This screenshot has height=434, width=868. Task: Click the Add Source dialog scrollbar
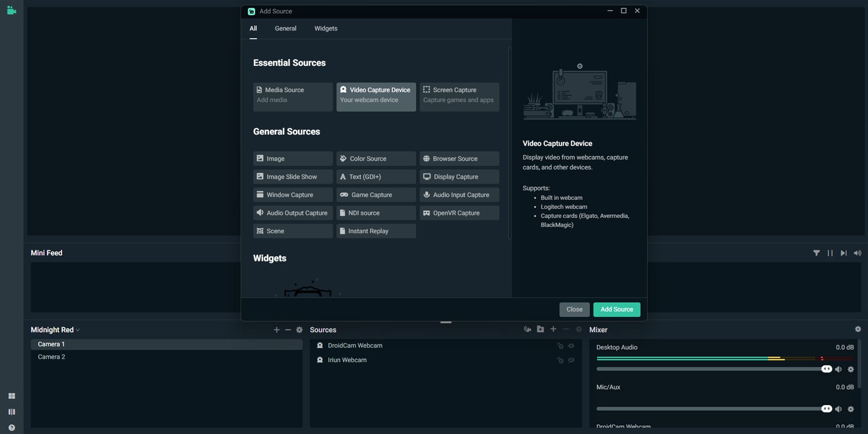point(510,144)
